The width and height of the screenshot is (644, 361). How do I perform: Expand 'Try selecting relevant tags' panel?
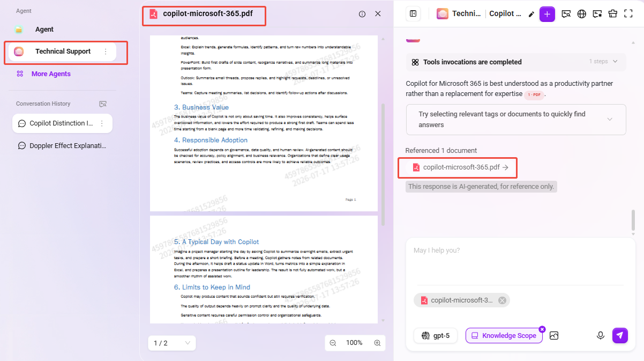coord(516,119)
